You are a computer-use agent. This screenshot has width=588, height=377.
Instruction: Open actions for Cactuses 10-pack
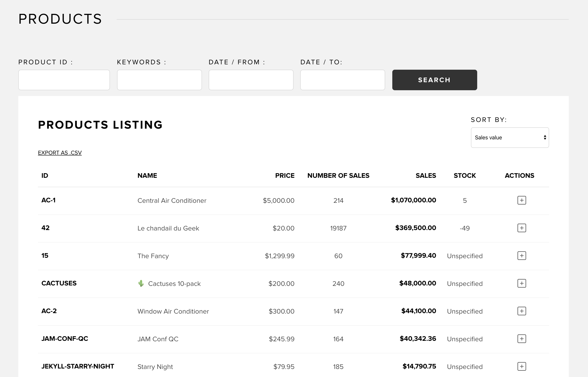(x=521, y=283)
